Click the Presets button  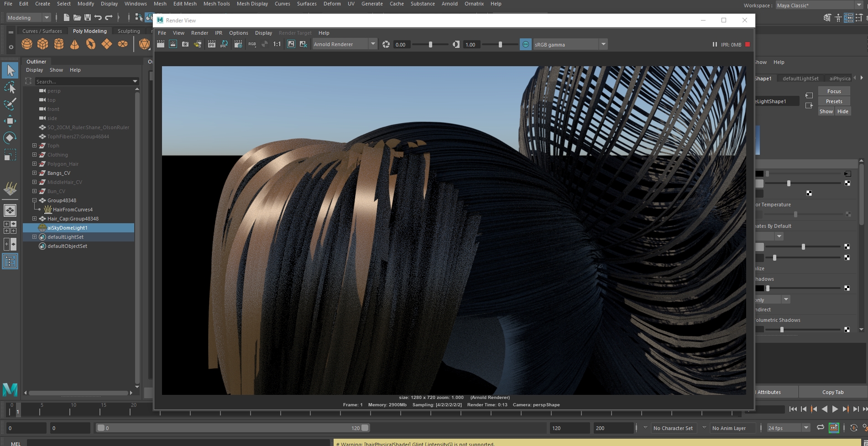tap(834, 101)
